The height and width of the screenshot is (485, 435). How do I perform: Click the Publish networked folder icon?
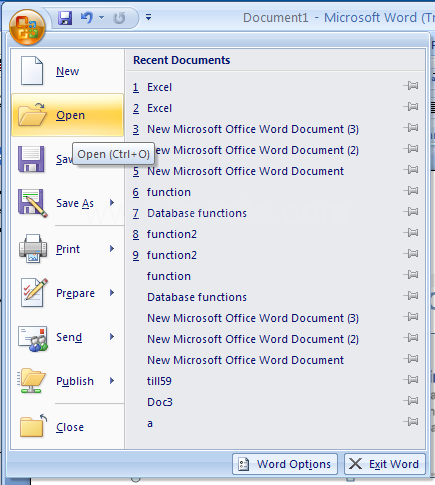(x=31, y=381)
